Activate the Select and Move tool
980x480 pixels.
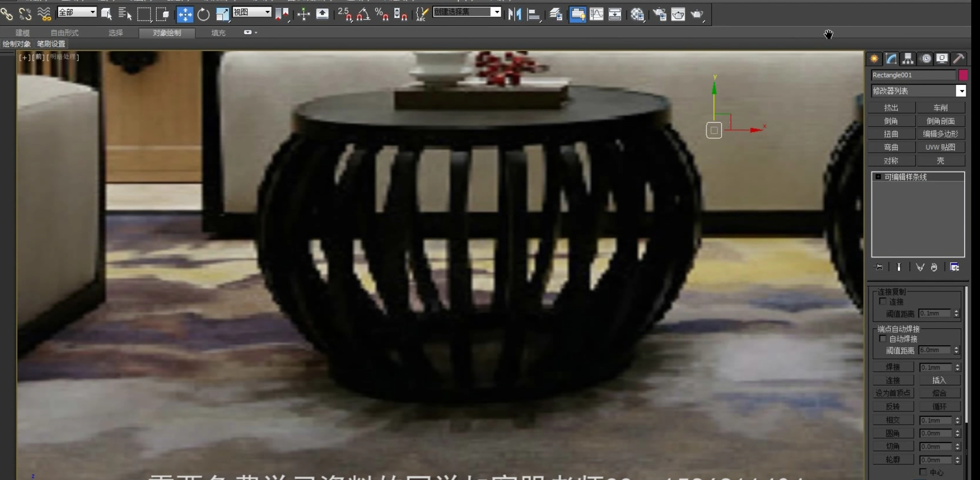tap(185, 14)
